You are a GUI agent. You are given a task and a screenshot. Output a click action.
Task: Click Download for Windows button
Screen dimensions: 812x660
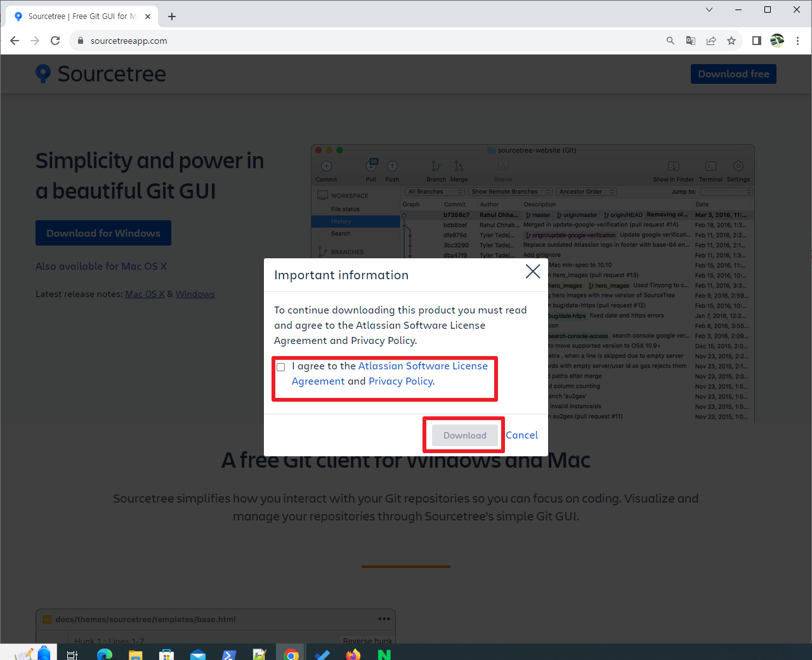103,233
